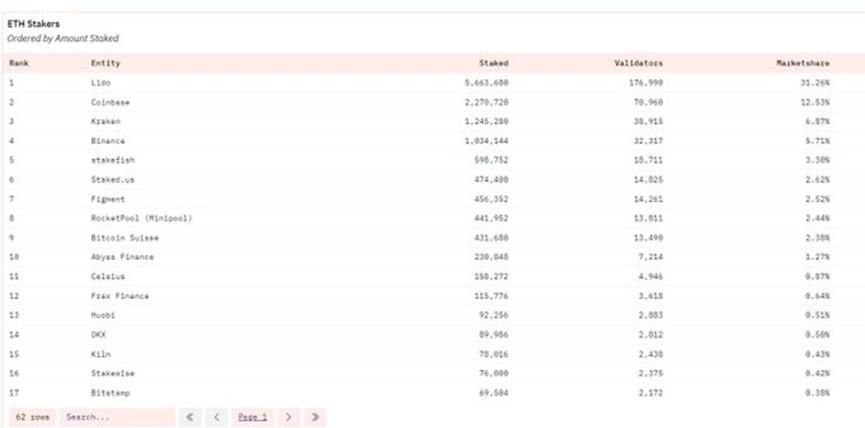865x428 pixels.
Task: Click Frax Finance's marketshare value 0.64%
Action: [x=818, y=296]
